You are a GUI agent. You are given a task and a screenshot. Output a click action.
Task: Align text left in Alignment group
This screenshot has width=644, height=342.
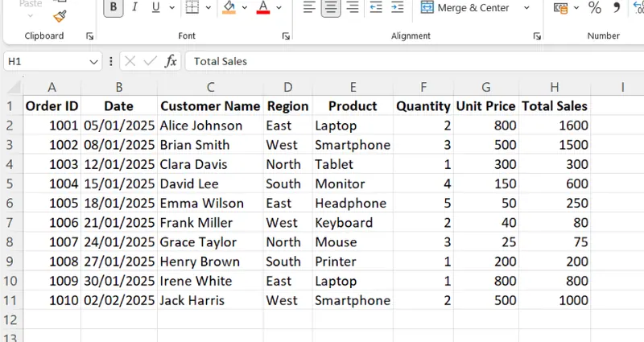(x=309, y=8)
